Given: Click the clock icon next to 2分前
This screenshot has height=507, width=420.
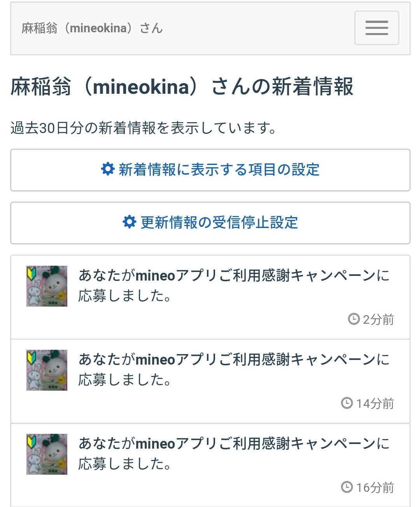Looking at the screenshot, I should (x=353, y=319).
